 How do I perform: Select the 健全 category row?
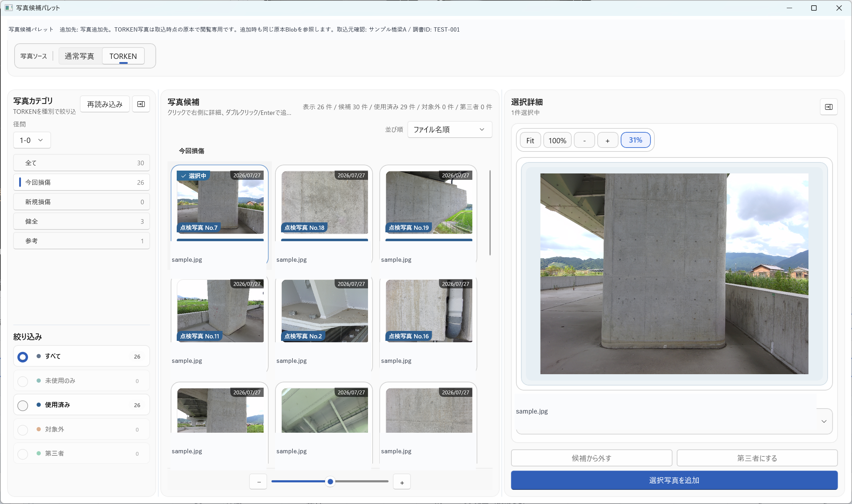[82, 221]
